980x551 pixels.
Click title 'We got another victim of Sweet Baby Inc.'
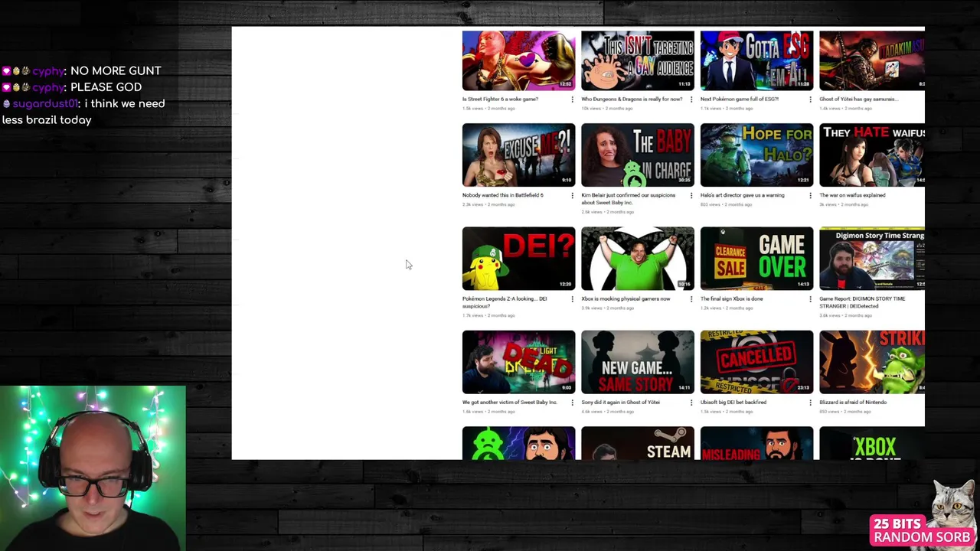coord(510,402)
